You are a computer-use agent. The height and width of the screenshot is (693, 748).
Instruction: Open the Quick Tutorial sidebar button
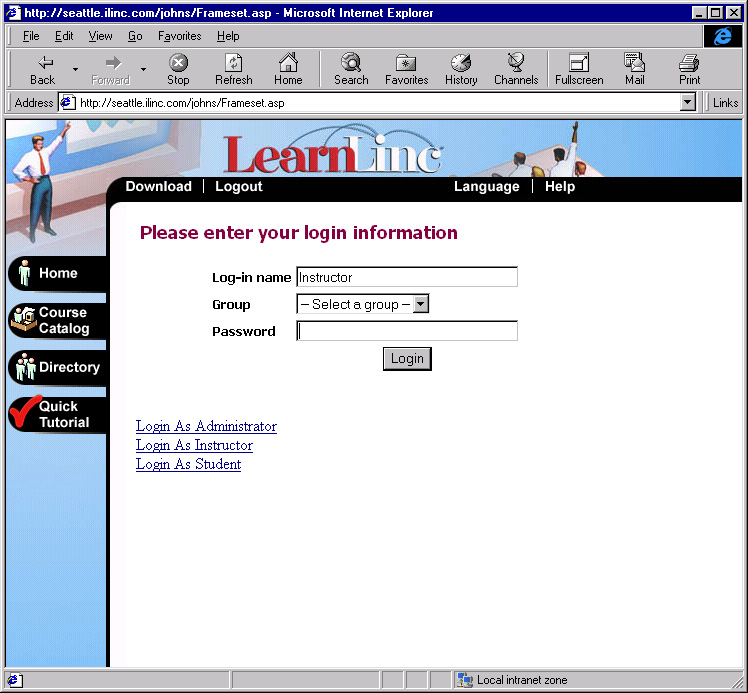tap(58, 414)
